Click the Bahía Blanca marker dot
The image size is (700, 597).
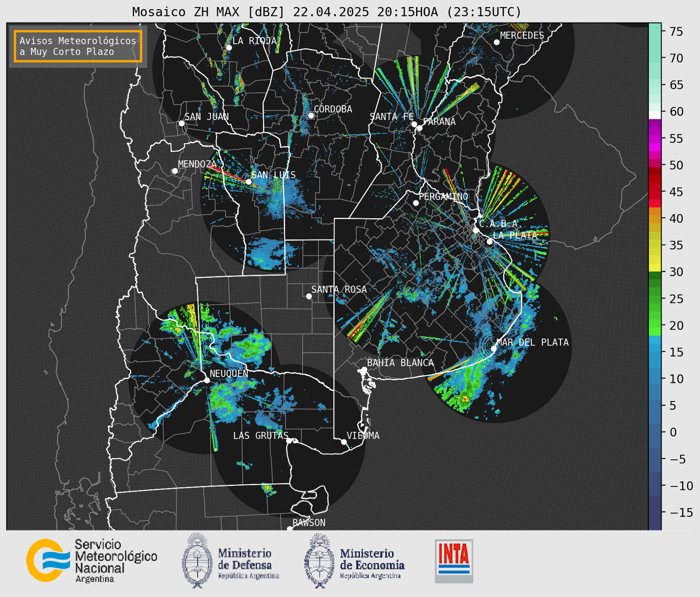click(364, 369)
